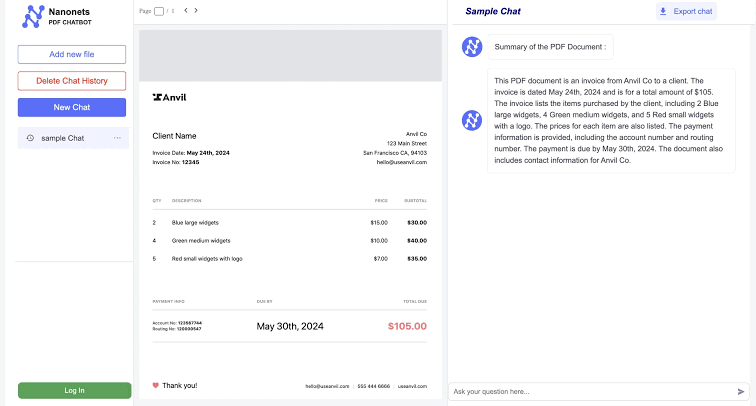Screen dimensions: 756x406
Task: Start a New Chat
Action: pos(72,108)
